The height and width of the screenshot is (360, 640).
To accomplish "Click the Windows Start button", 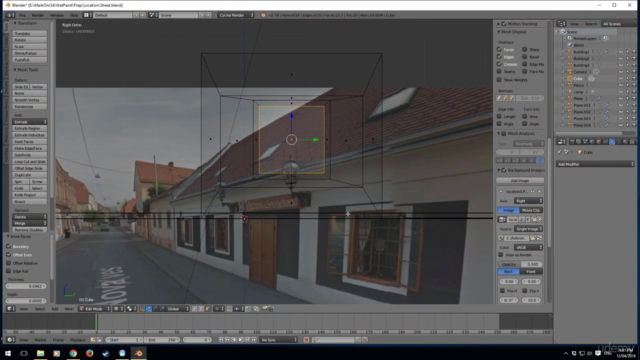I will pyautogui.click(x=8, y=353).
